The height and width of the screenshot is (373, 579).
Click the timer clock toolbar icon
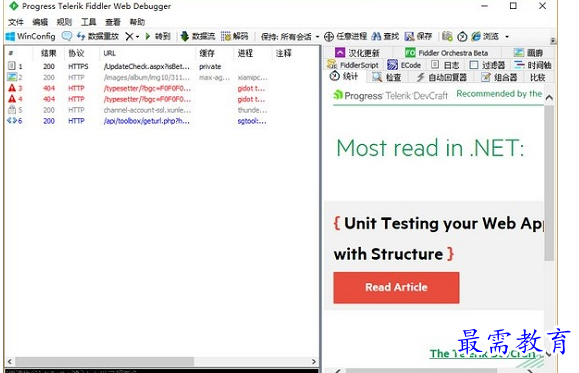(x=462, y=37)
